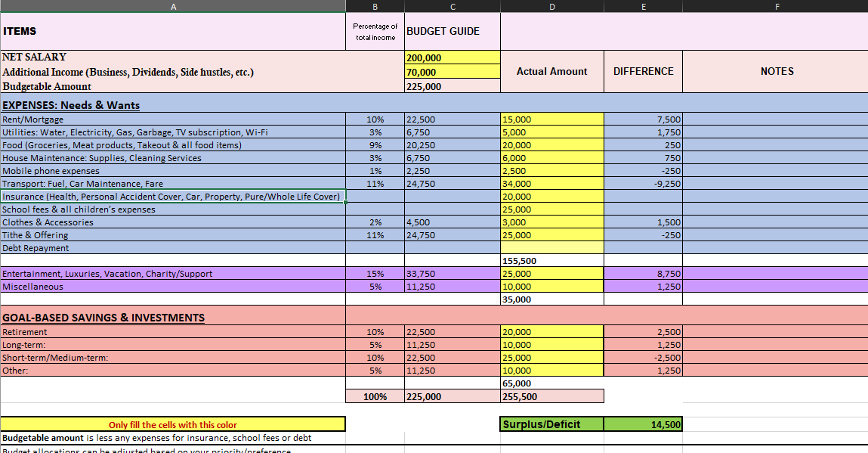The image size is (868, 453).
Task: Select the DIFFERENCE header cell
Action: click(643, 71)
